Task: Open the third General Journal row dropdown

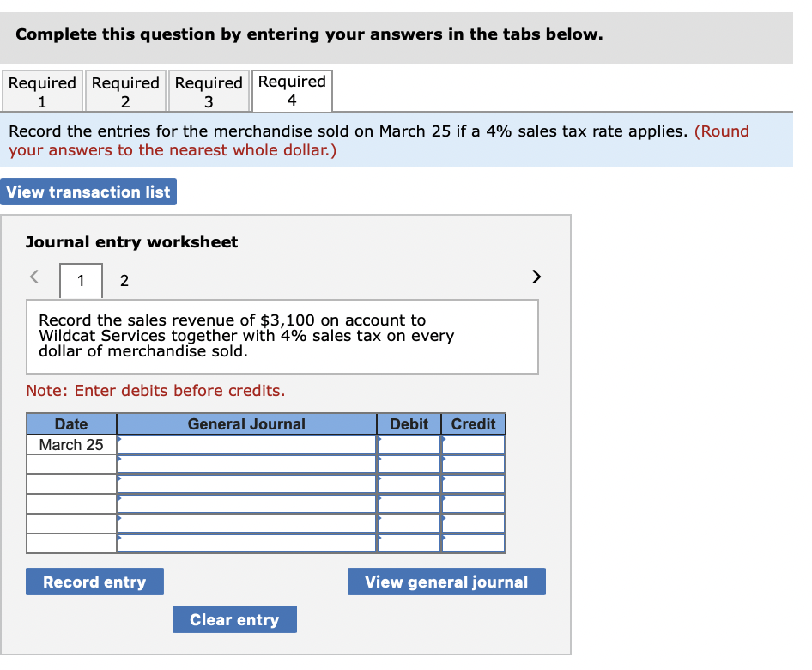Action: [247, 484]
